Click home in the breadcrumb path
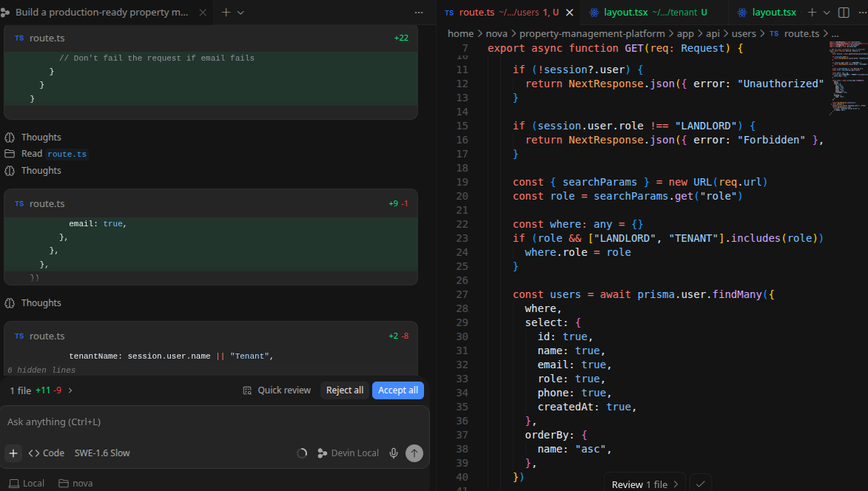The image size is (868, 491). (460, 34)
